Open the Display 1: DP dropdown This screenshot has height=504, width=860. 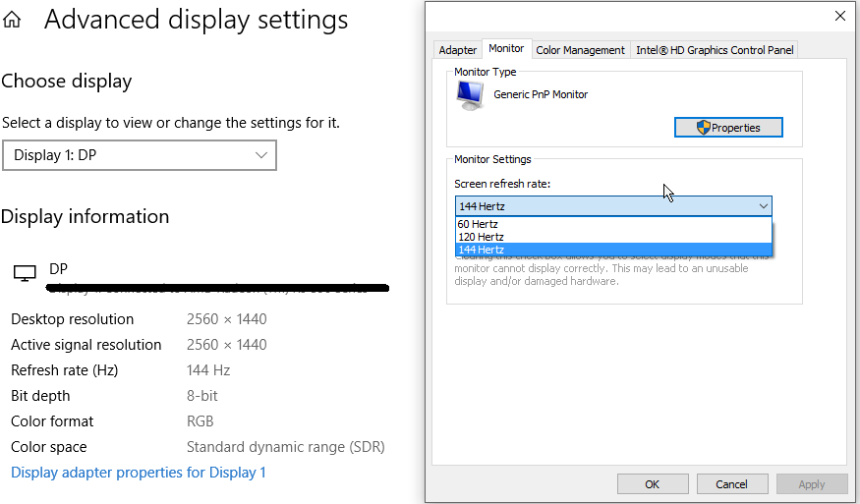tap(140, 155)
